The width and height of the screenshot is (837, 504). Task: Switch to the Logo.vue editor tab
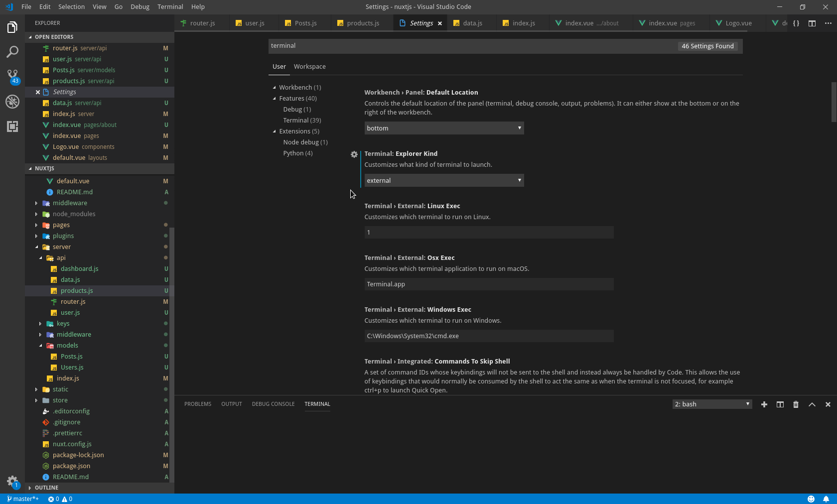tap(738, 23)
